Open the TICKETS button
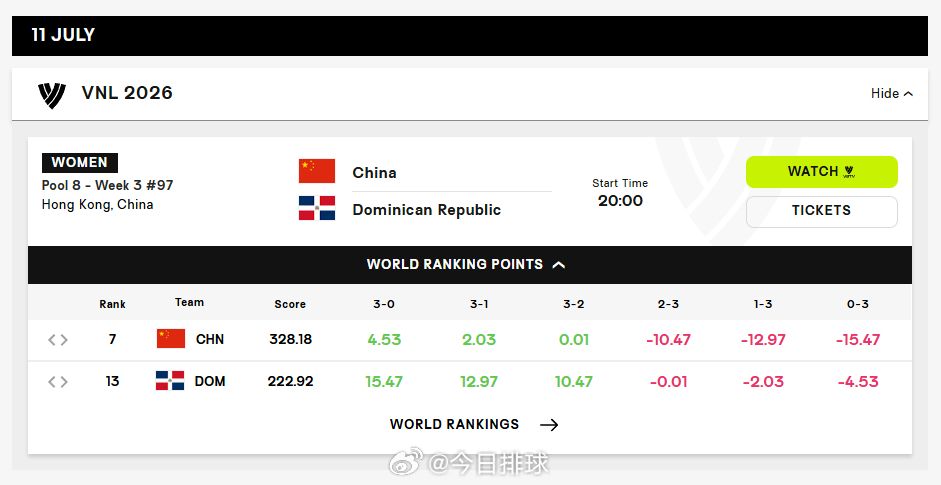Image resolution: width=941 pixels, height=485 pixels. tap(822, 211)
